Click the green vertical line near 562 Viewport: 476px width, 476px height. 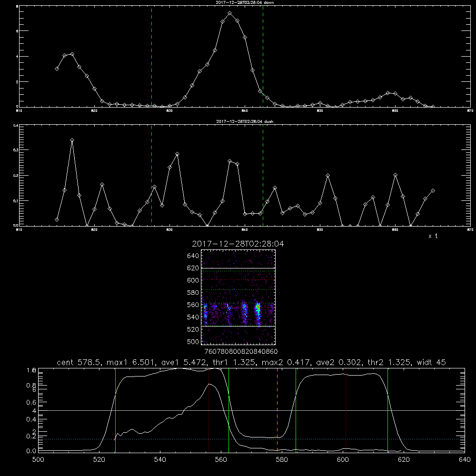(228, 410)
